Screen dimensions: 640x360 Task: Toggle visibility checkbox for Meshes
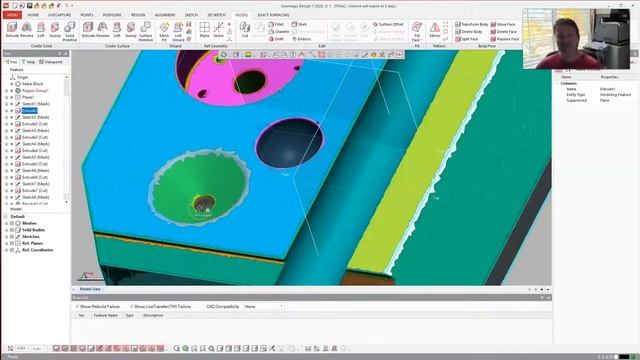[12, 223]
